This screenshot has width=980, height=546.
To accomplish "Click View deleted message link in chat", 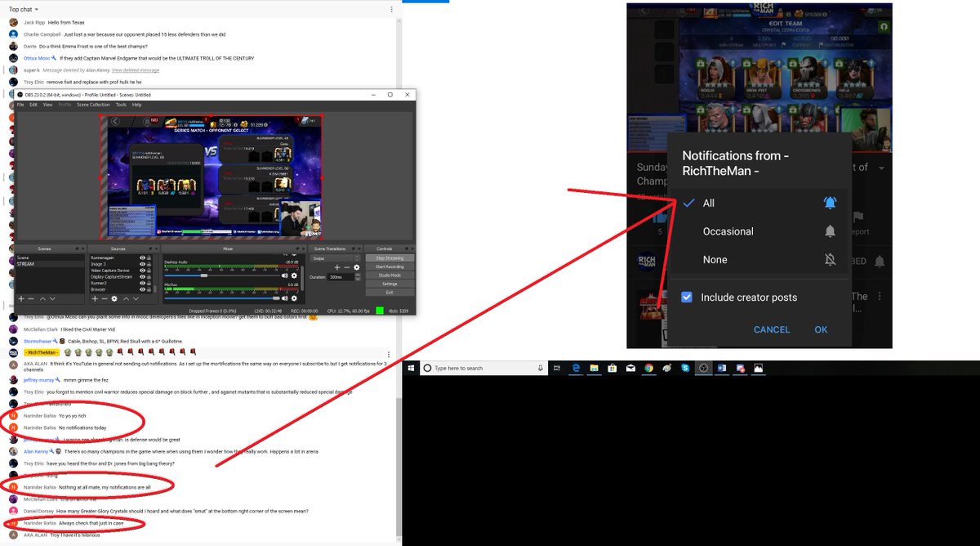I will click(x=136, y=70).
